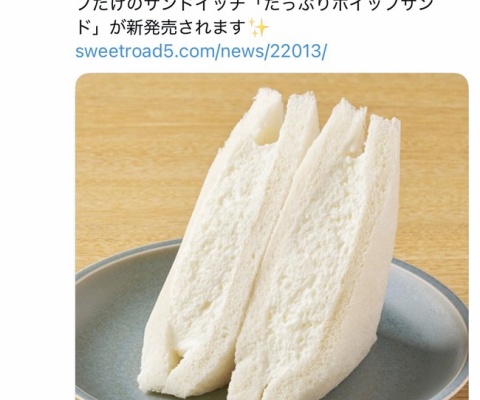This screenshot has height=400, width=480.
Task: Open the attached sandwich photo
Action: (x=272, y=236)
